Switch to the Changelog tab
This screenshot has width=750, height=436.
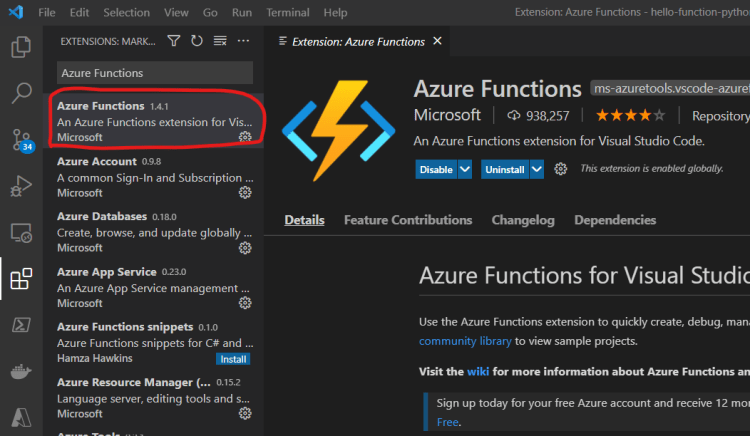[x=523, y=220]
